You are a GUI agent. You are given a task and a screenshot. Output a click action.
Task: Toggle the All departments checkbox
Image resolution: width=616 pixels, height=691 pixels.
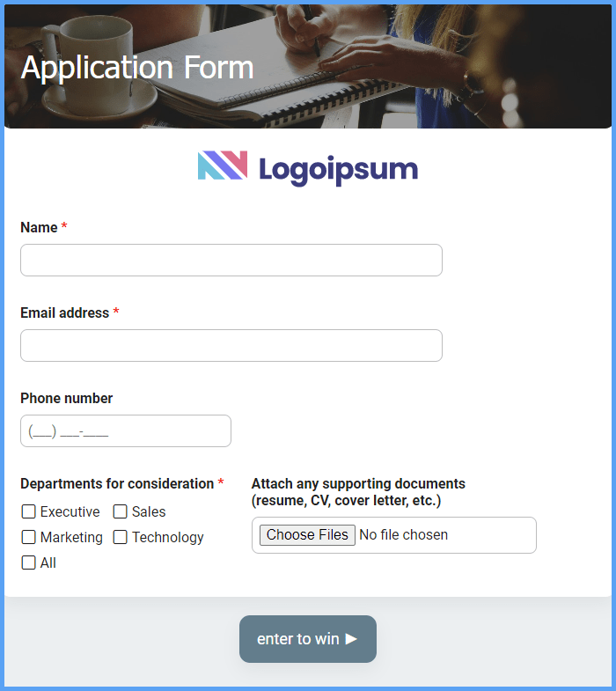click(29, 562)
